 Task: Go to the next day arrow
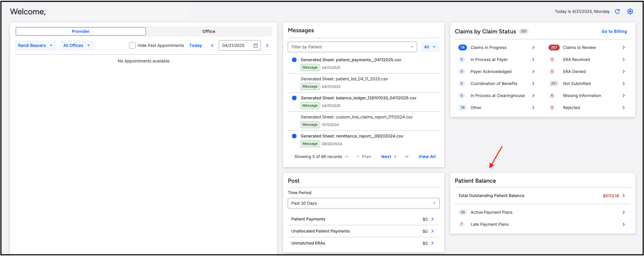pyautogui.click(x=267, y=45)
